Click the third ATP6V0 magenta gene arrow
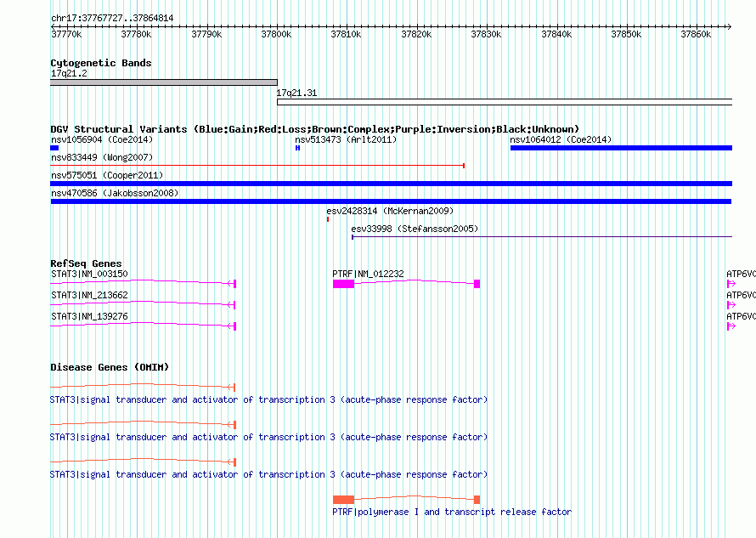Image resolution: width=756 pixels, height=538 pixels. click(731, 326)
